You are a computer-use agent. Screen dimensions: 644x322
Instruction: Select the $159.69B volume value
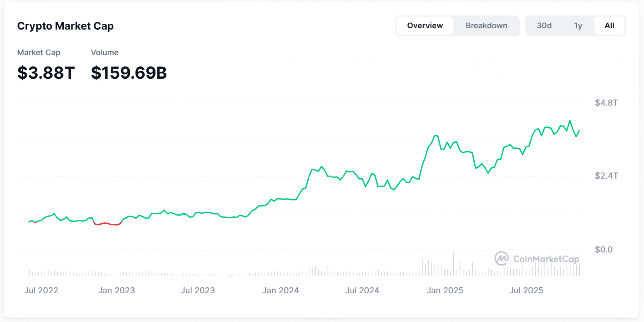pos(129,73)
